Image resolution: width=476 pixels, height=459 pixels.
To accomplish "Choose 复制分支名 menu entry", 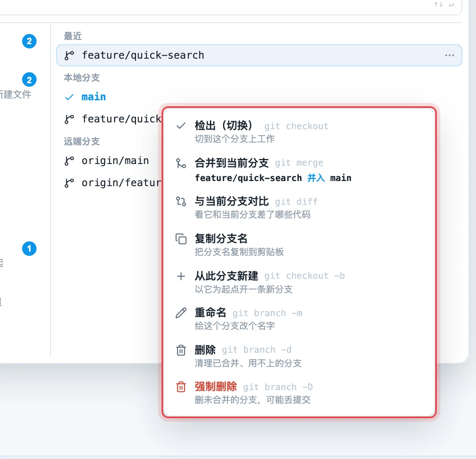I will click(x=299, y=245).
